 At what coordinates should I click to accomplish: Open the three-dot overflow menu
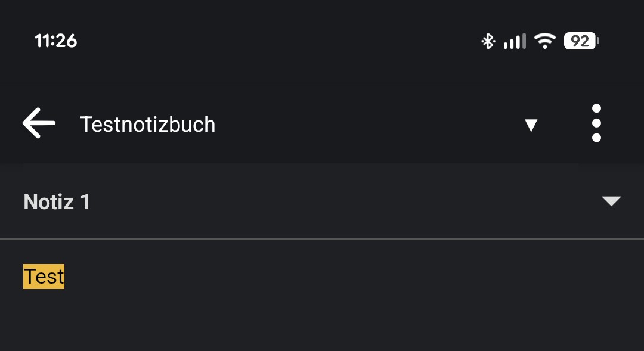click(596, 123)
